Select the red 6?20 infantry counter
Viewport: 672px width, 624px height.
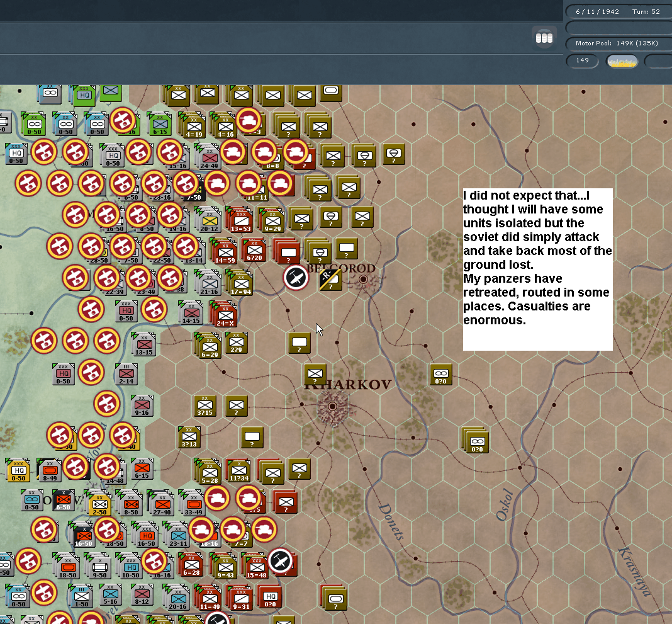coord(254,251)
